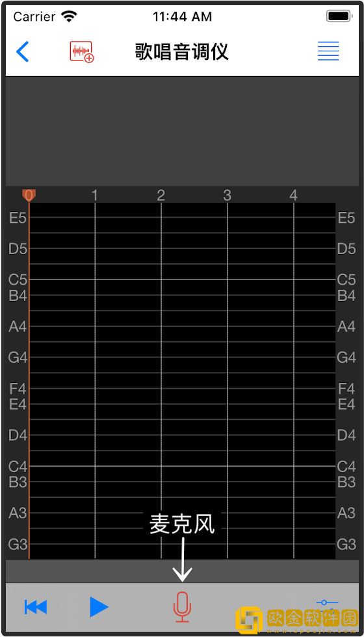364x637 pixels.
Task: Click timeline marker 1 on the ruler
Action: pyautogui.click(x=95, y=196)
